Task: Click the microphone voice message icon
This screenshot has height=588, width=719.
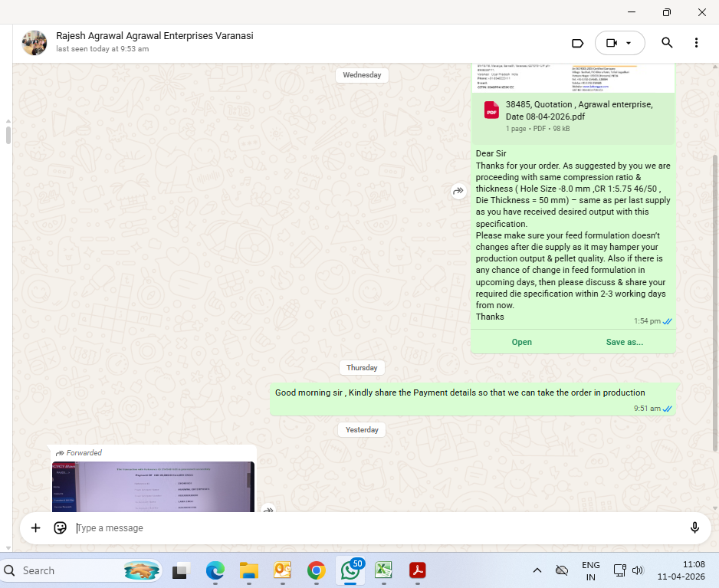Action: point(694,527)
